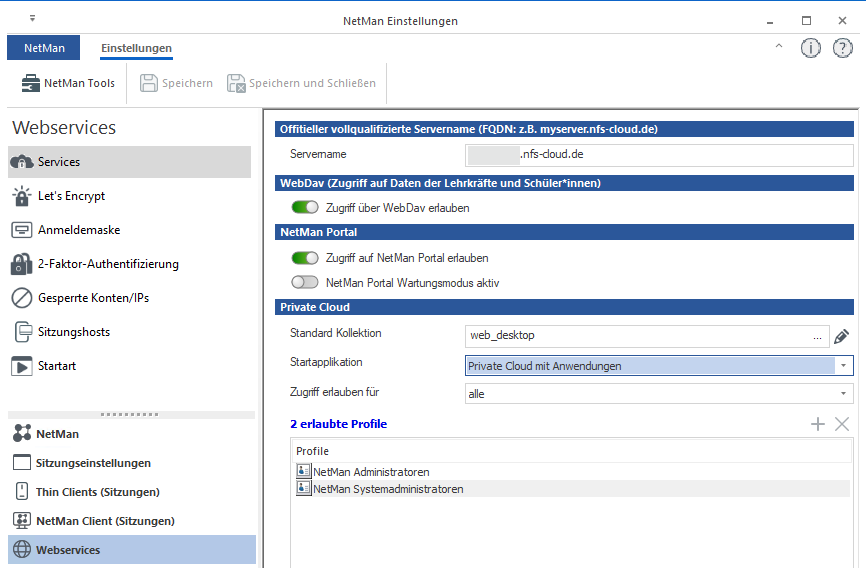Select NetMan Administratoren in the profile list
This screenshot has width=866, height=568.
point(371,472)
